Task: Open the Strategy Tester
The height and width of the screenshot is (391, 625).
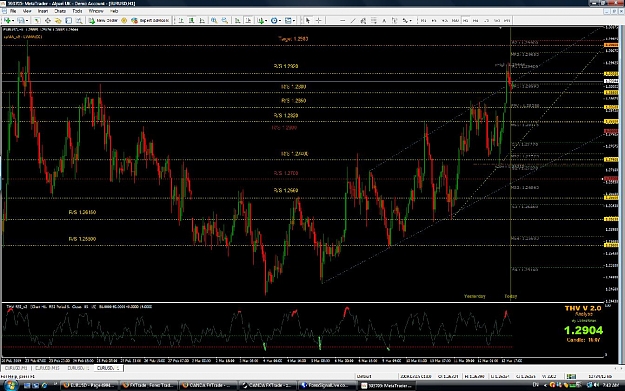Action: [x=79, y=20]
